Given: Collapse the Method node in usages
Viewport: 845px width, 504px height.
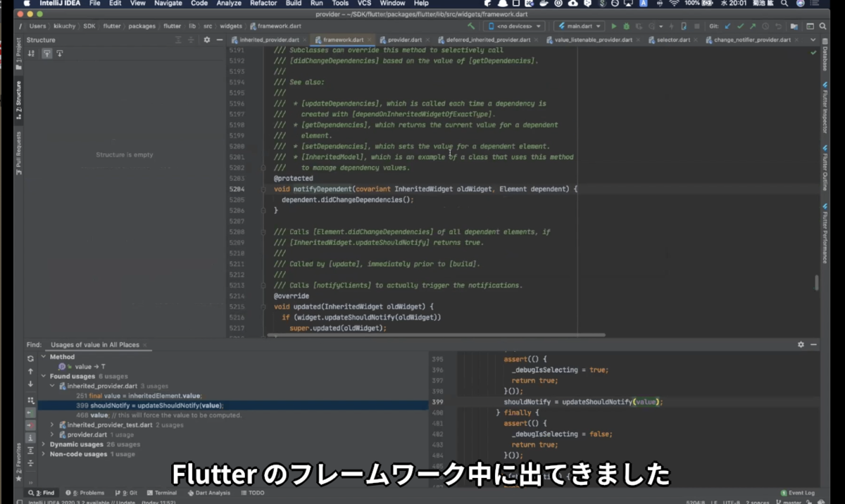Looking at the screenshot, I should pyautogui.click(x=43, y=357).
